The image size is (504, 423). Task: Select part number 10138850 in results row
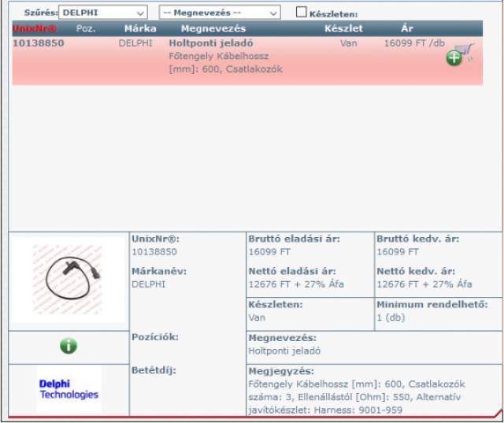[39, 43]
